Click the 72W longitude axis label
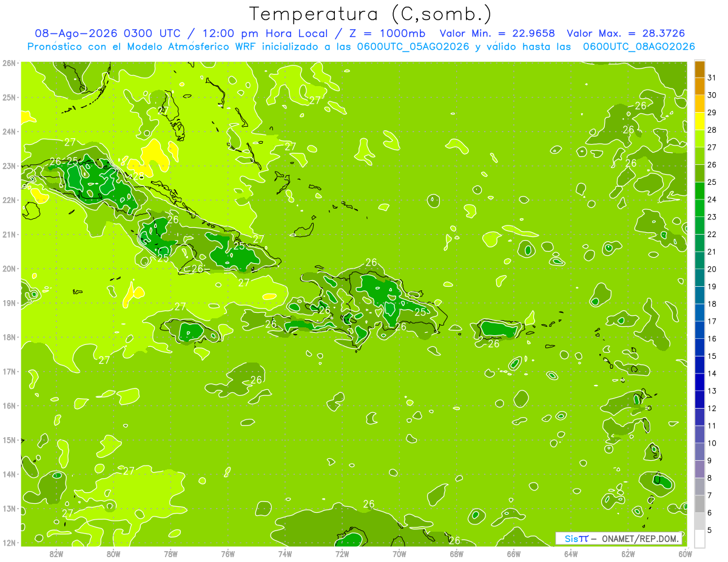The height and width of the screenshot is (562, 728). (x=342, y=554)
